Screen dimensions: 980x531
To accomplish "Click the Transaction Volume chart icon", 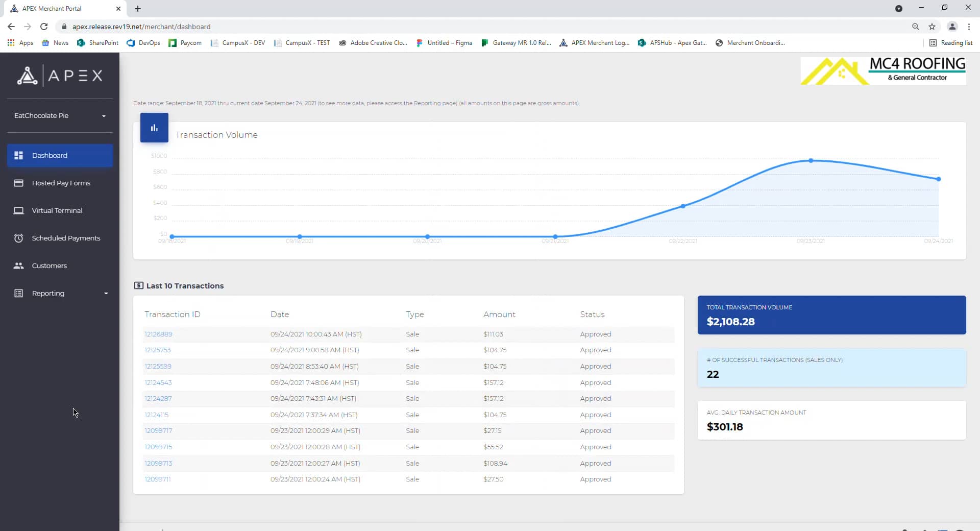I will click(154, 127).
